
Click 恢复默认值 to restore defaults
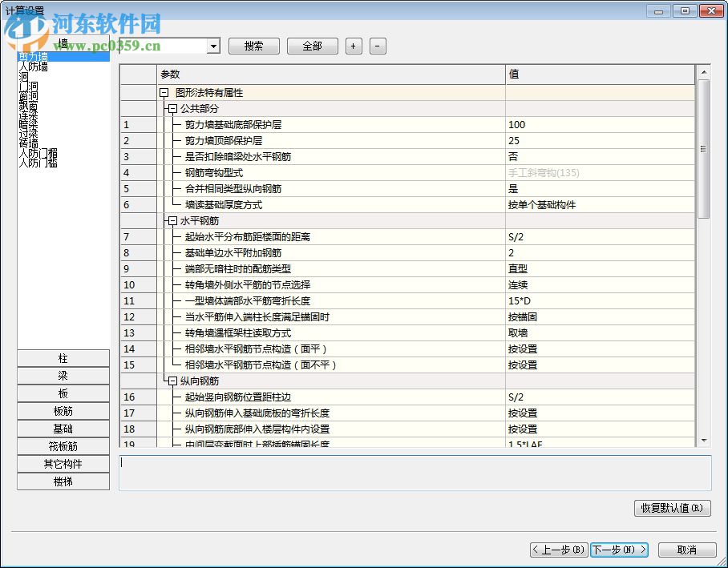[x=672, y=508]
